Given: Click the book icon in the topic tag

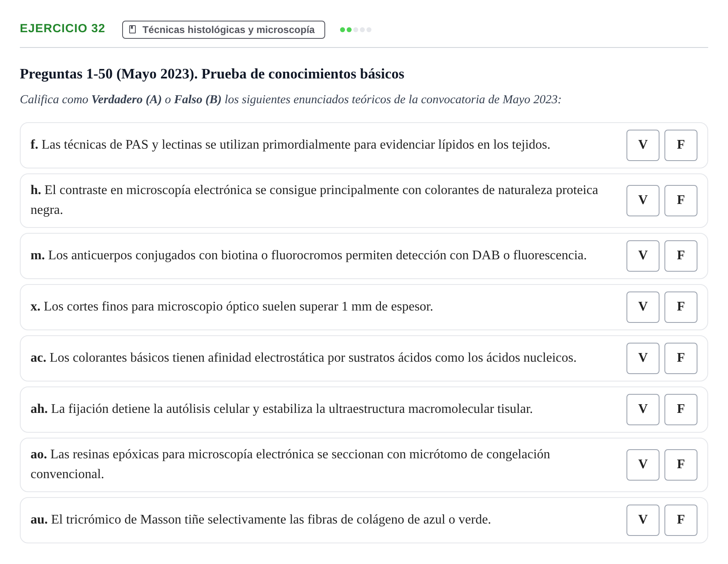Looking at the screenshot, I should [x=132, y=30].
